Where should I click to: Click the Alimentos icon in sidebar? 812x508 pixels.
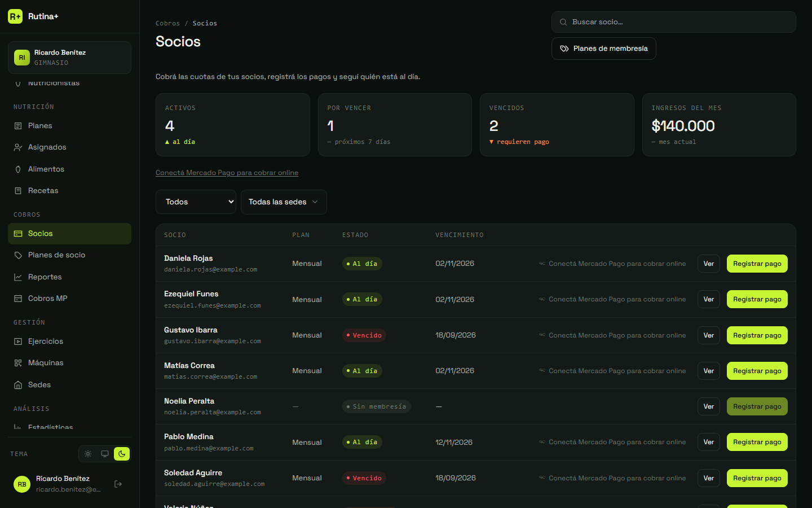click(x=18, y=169)
